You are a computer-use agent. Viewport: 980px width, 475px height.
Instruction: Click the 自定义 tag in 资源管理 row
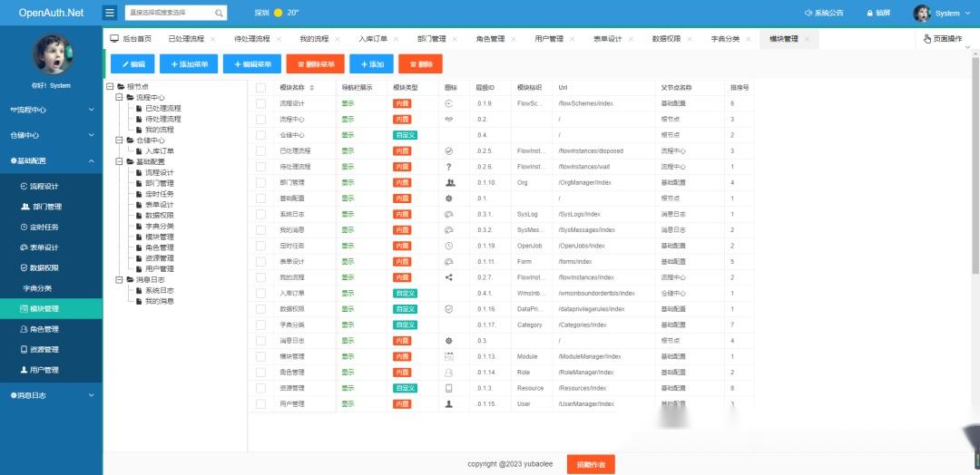(x=405, y=388)
